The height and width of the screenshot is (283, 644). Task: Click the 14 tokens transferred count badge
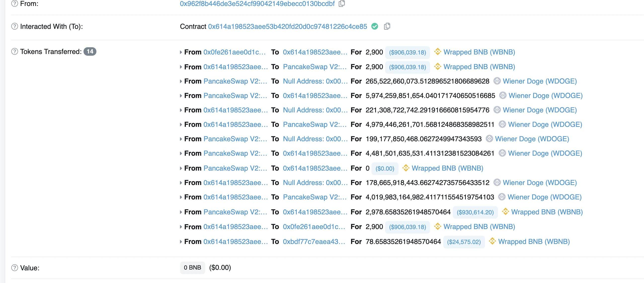click(90, 51)
